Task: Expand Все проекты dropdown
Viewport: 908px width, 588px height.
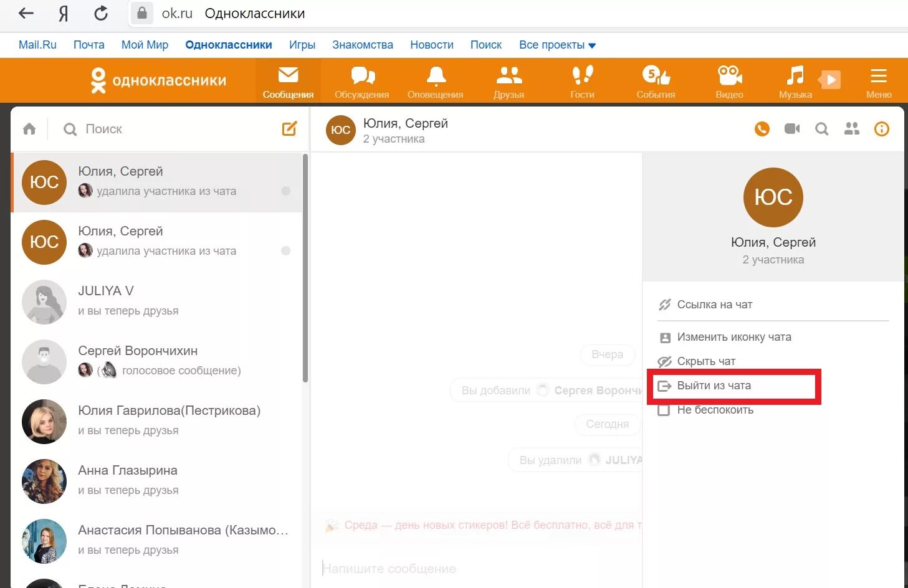Action: 557,45
